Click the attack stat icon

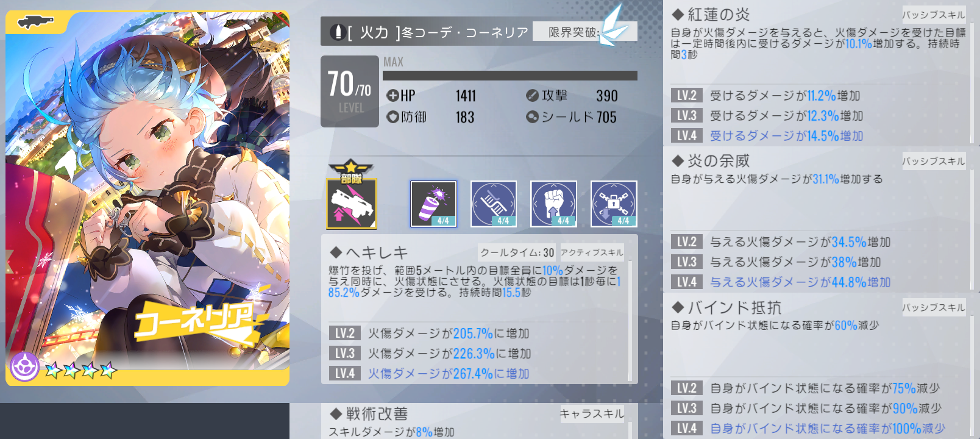(x=532, y=95)
